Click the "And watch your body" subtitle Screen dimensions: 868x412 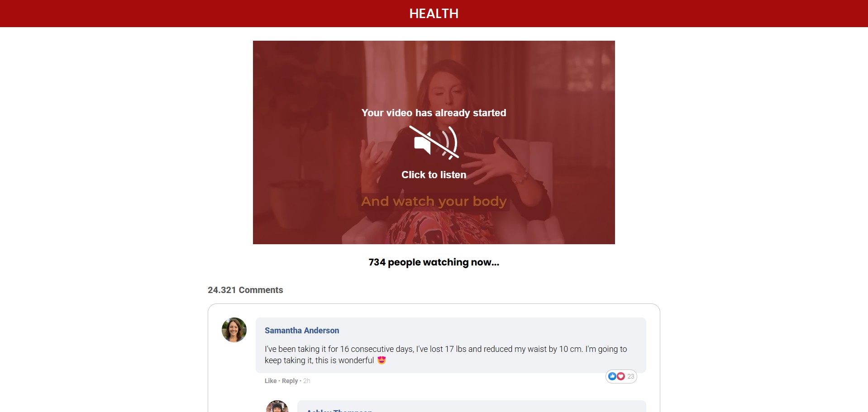tap(434, 201)
